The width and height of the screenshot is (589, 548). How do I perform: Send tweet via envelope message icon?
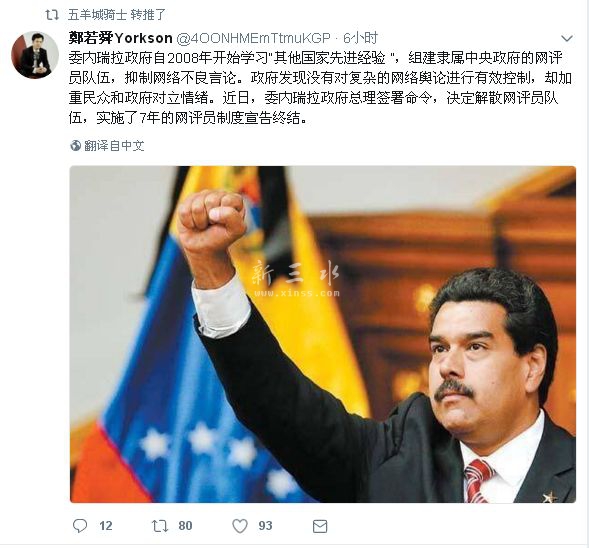click(320, 526)
